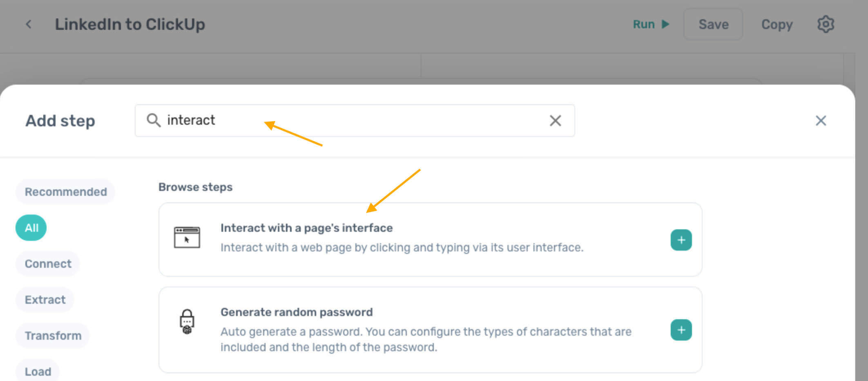Add the Interact with a page's interface step
Viewport: 868px width, 381px height.
click(681, 240)
